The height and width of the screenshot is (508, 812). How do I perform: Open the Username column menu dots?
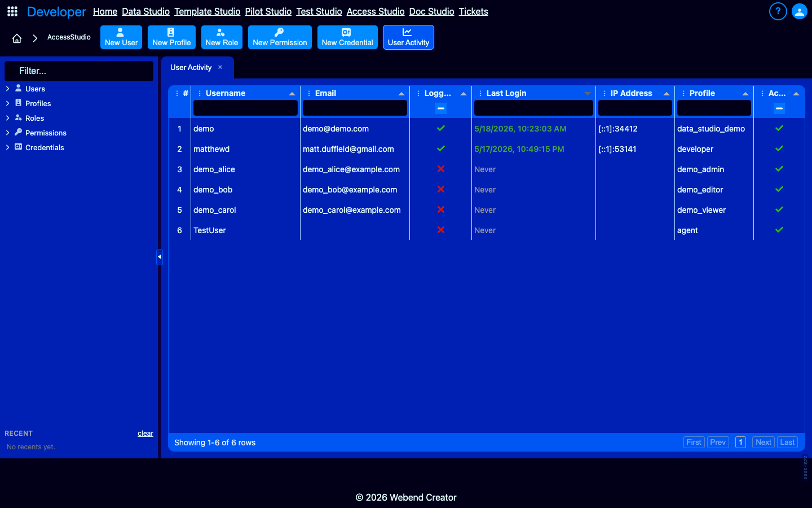[x=200, y=93]
